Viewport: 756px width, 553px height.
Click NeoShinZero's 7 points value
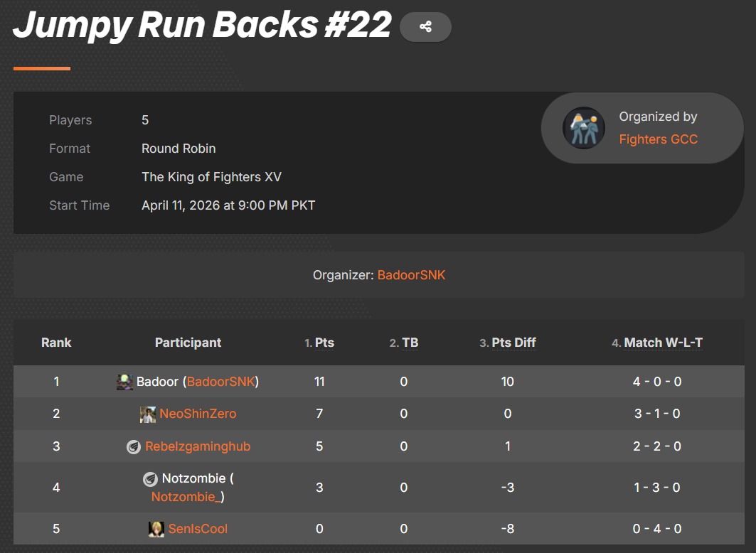coord(319,414)
